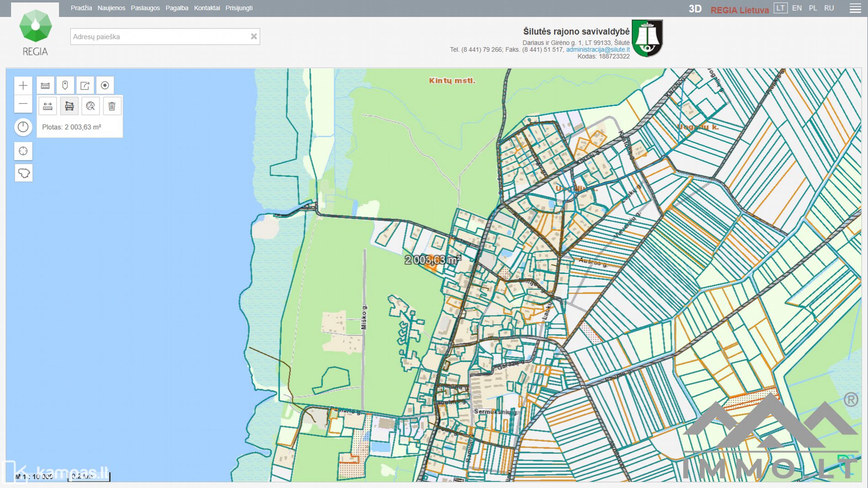
Task: Select the globe pointer coordinate tool
Action: point(90,106)
